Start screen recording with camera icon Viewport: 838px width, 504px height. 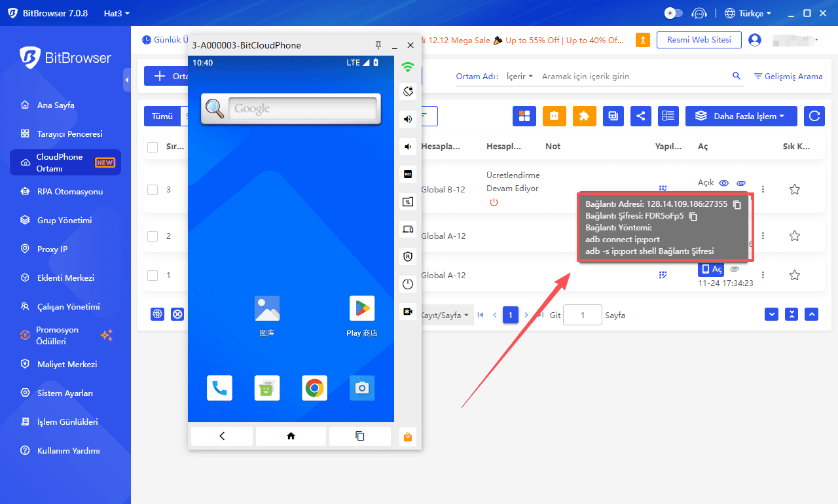tap(408, 312)
